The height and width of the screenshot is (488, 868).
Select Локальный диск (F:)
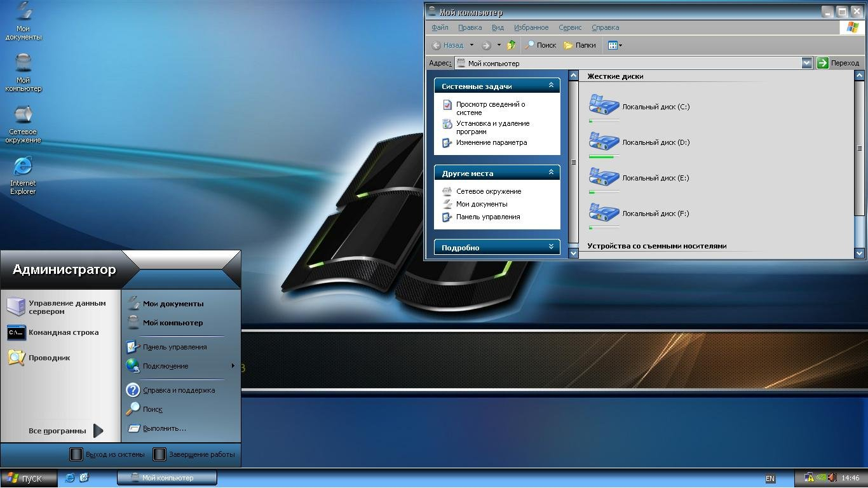[639, 213]
